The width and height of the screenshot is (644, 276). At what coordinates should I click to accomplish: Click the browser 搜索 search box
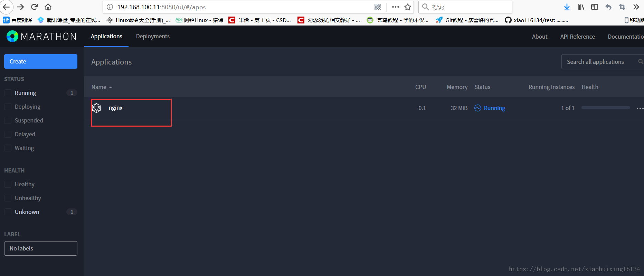(465, 7)
